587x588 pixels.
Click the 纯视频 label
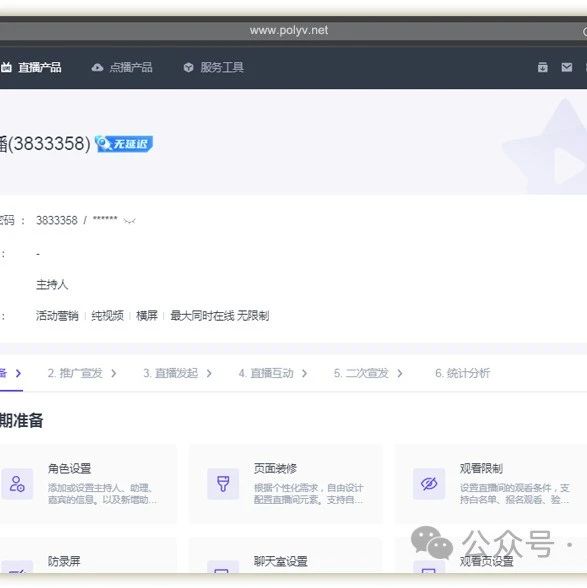pyautogui.click(x=108, y=316)
